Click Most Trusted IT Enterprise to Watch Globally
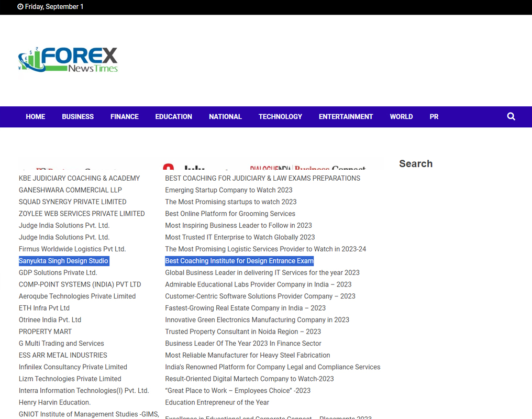The width and height of the screenshot is (532, 419). (240, 237)
